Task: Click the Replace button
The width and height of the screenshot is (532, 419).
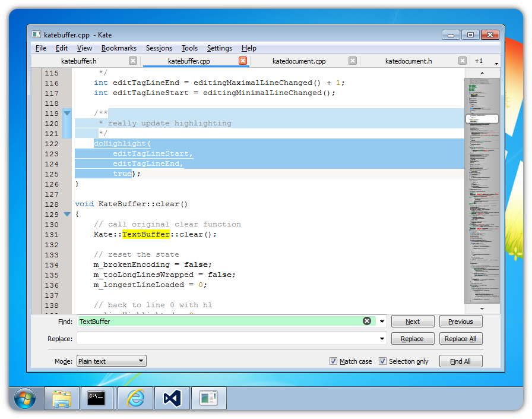Action: point(413,339)
